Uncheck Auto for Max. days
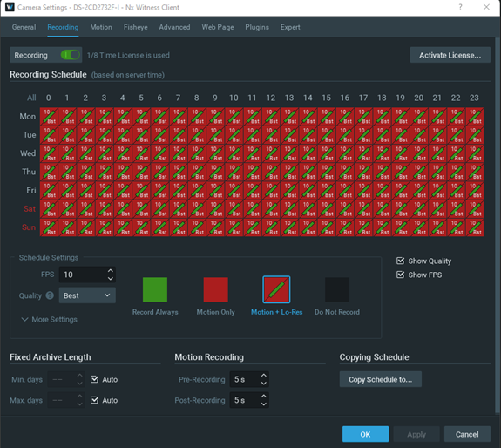Image resolution: width=501 pixels, height=448 pixels. pos(94,400)
